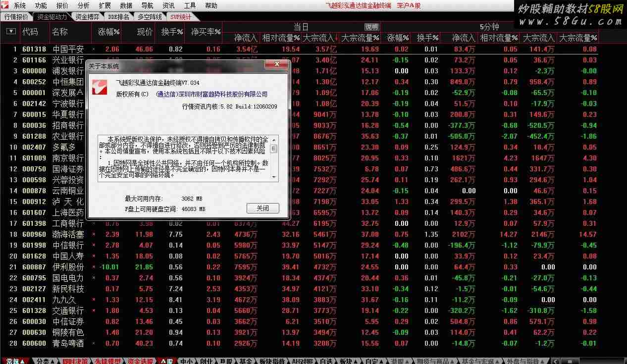Select the 青岛啤酒 stock row
The width and height of the screenshot is (627, 364).
pos(299,343)
